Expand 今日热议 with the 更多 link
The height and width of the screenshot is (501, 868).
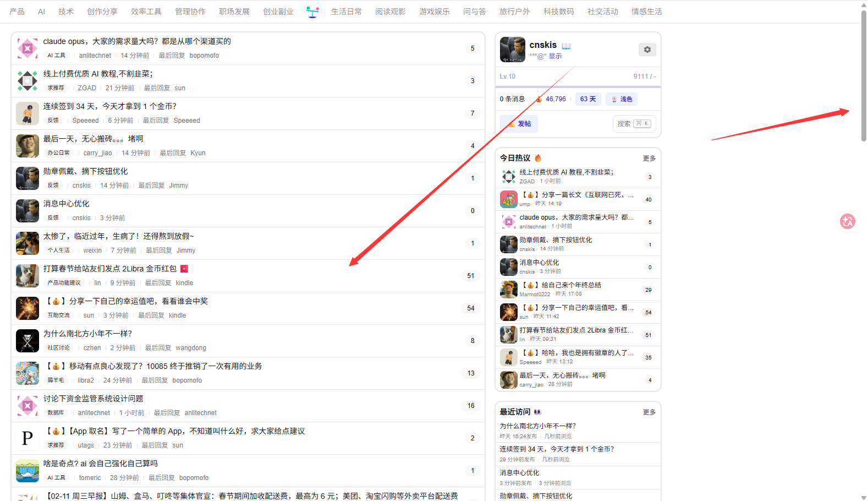pos(649,159)
